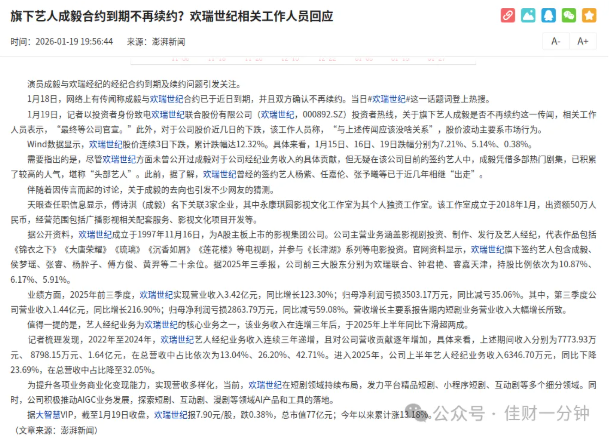This screenshot has height=444, width=612.
Task: Open the 欢瑞世纪 link before 方面未曾公开过
Action: [119, 159]
